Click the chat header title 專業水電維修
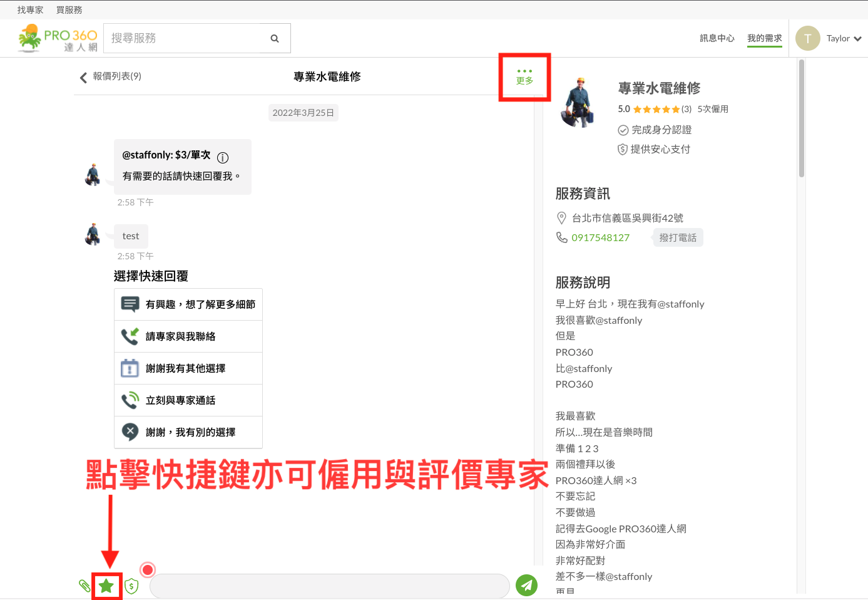The image size is (868, 600). tap(327, 76)
